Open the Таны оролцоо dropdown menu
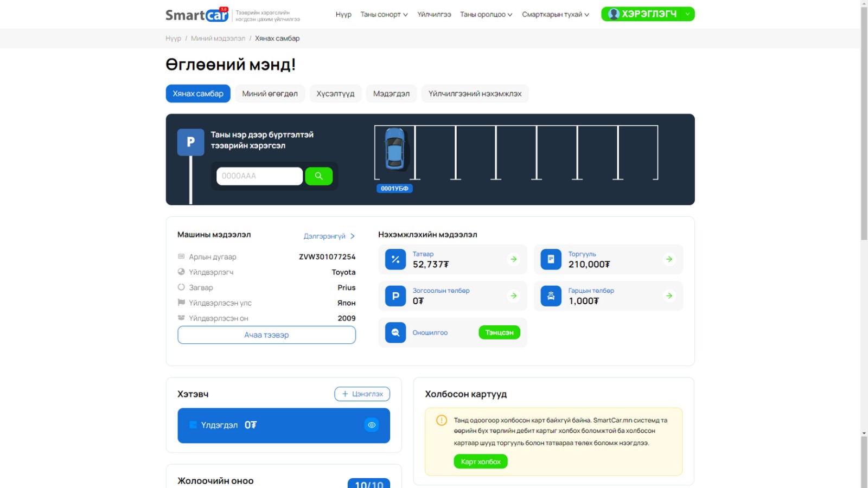This screenshot has height=488, width=868. tap(486, 15)
